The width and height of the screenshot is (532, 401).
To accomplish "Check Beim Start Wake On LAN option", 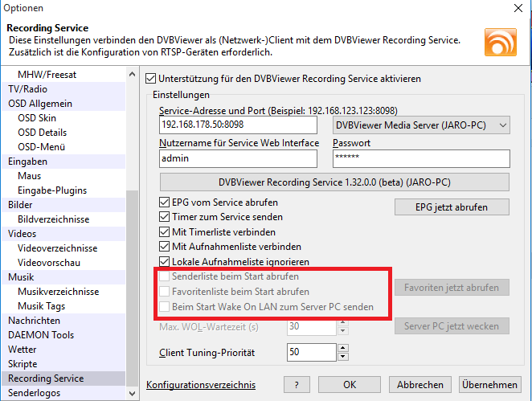I will [164, 307].
